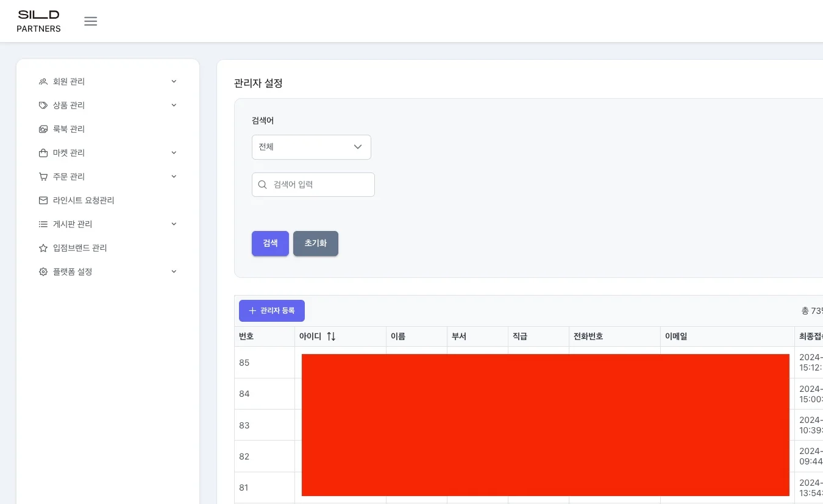
Task: Click the 마켓 관리 shopping bag icon
Action: [43, 153]
